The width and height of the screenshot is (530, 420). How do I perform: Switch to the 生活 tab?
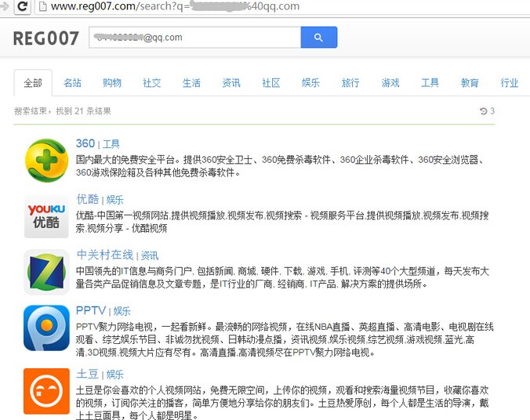coord(191,83)
